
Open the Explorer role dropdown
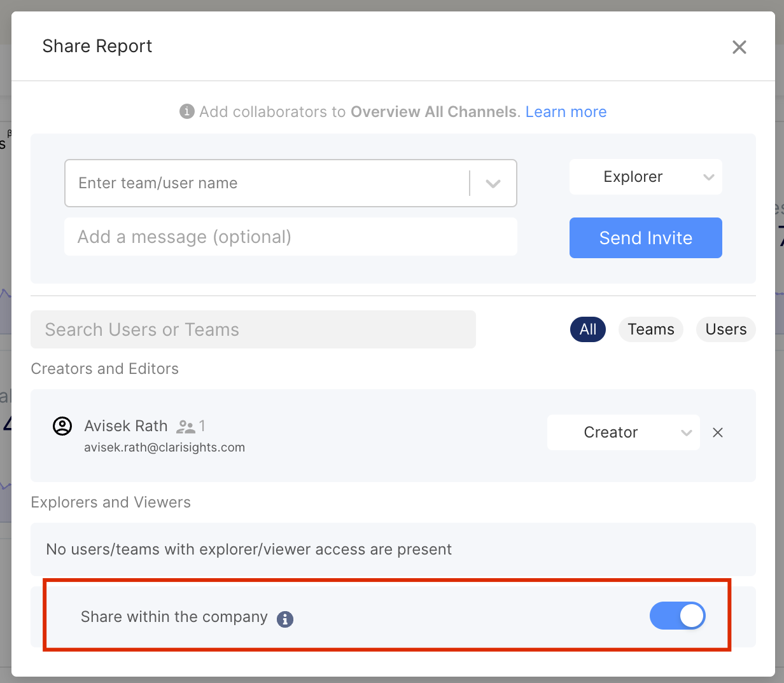[645, 177]
